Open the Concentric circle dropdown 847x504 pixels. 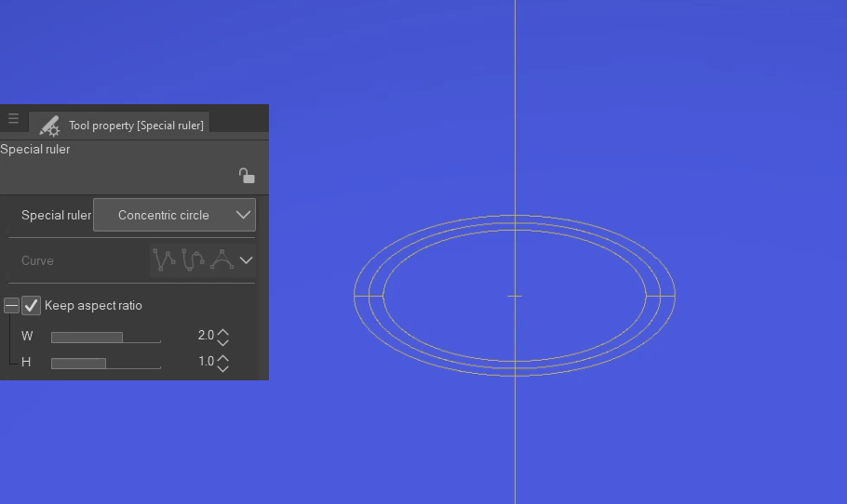pos(174,215)
